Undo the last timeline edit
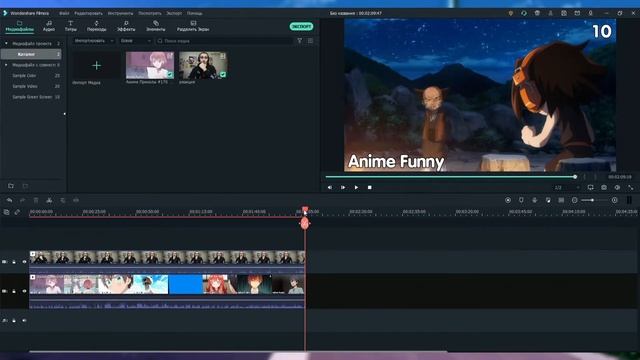 tap(9, 200)
